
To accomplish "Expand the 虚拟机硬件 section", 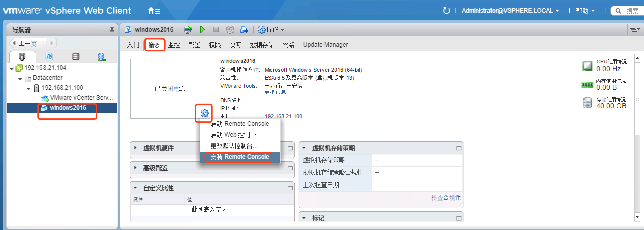I will (135, 148).
